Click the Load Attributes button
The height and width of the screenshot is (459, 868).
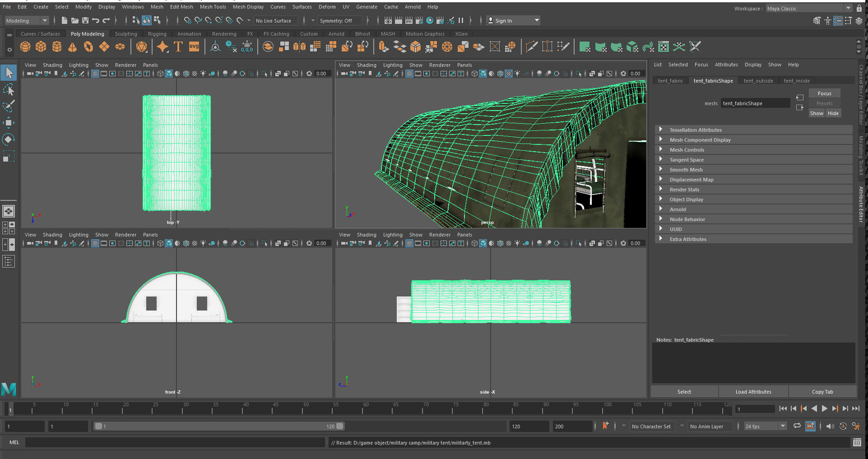[x=753, y=392]
